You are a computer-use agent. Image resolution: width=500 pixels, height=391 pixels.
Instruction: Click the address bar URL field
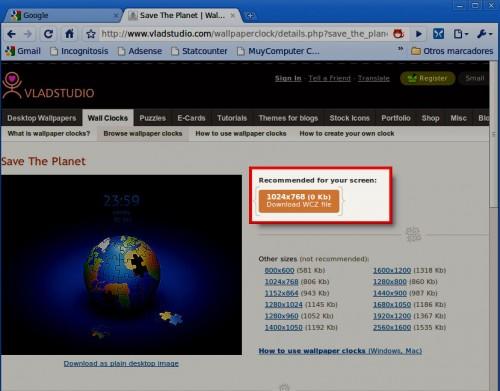[244, 34]
